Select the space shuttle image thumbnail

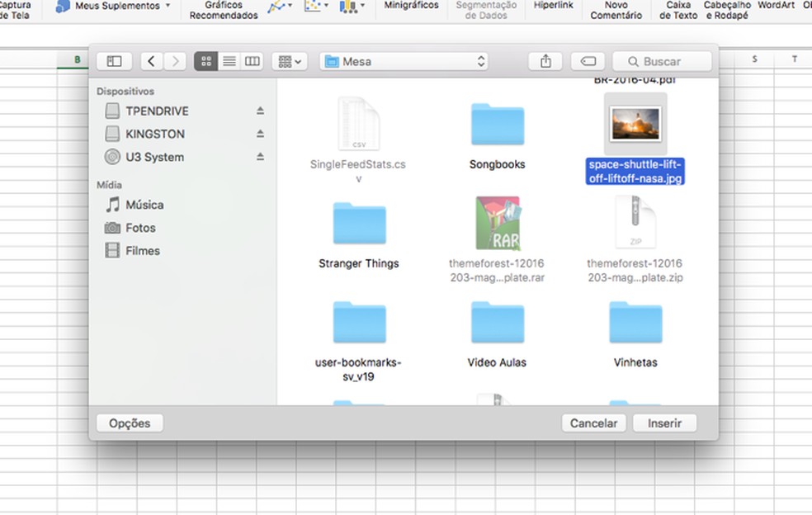[x=635, y=124]
